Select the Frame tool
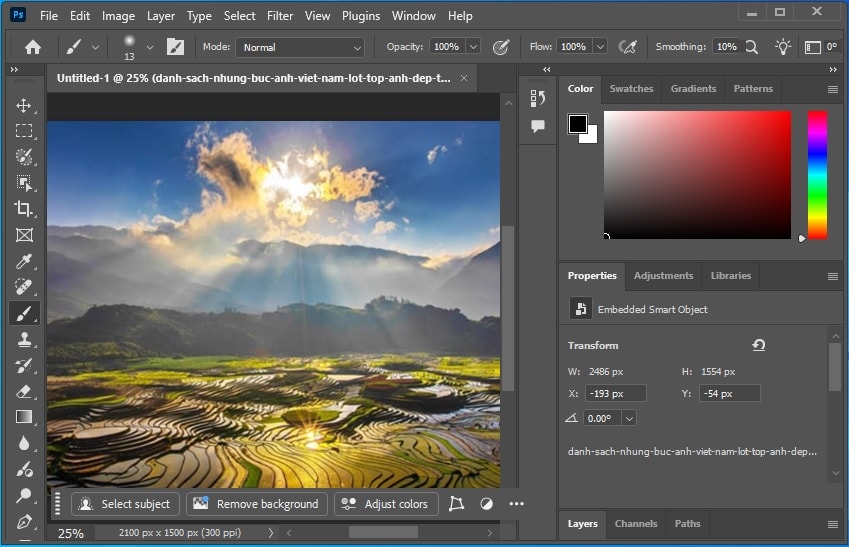 pos(24,235)
